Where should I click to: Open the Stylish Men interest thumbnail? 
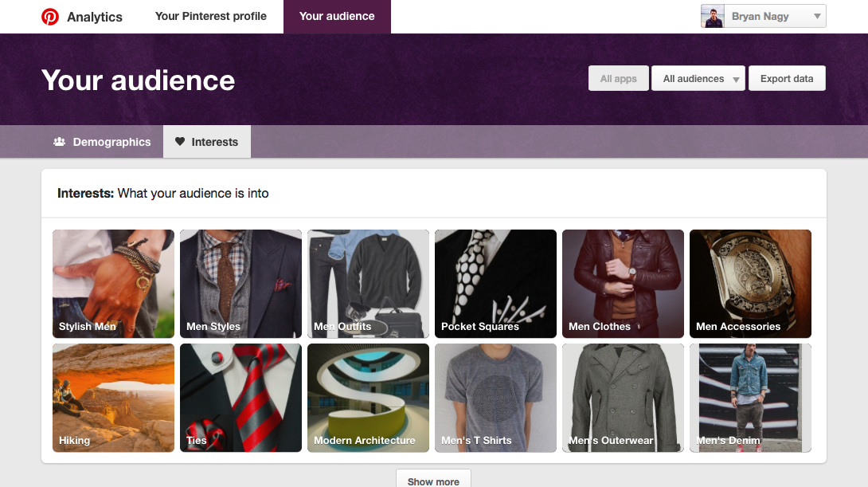(113, 284)
